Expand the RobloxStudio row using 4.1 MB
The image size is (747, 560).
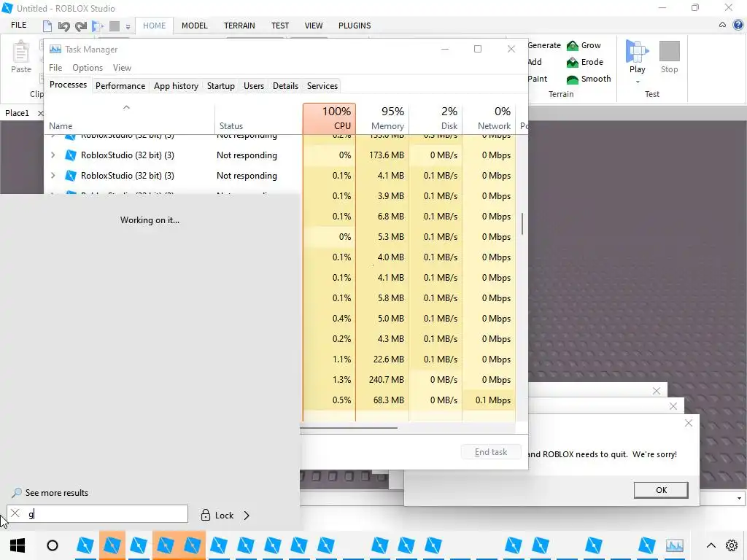pos(53,175)
